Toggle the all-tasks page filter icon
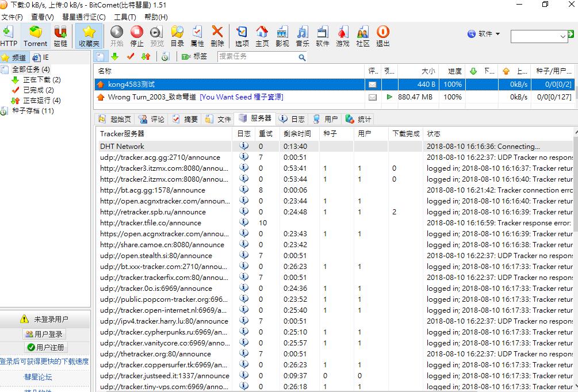Image resolution: width=578 pixels, height=392 pixels. coord(100,57)
